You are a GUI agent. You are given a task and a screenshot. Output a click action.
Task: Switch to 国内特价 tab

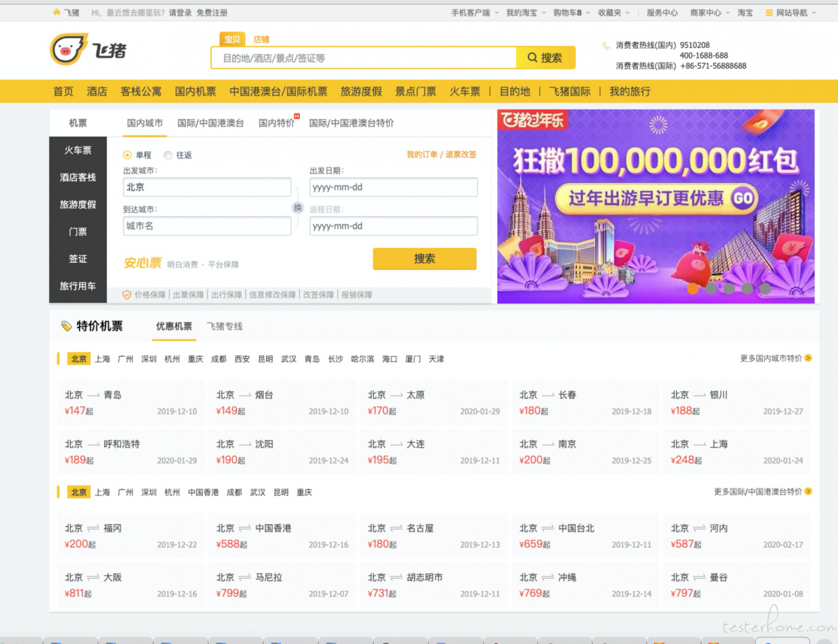pos(276,123)
